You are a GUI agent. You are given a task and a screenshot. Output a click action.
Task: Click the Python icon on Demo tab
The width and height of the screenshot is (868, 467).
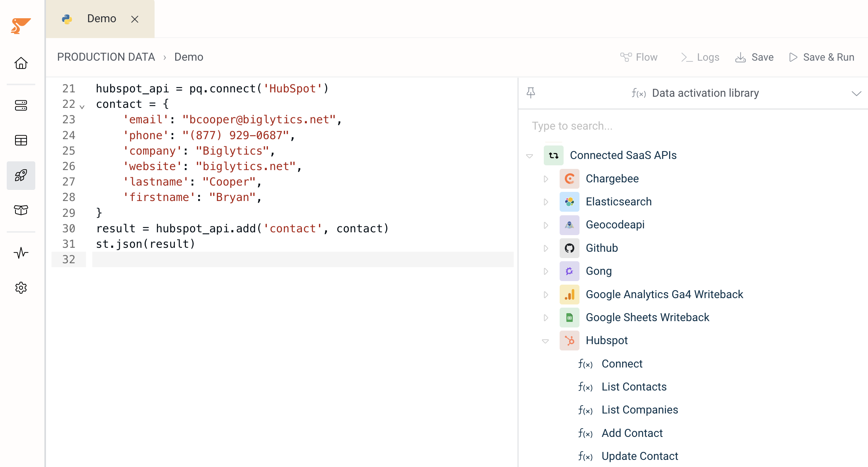coord(67,19)
